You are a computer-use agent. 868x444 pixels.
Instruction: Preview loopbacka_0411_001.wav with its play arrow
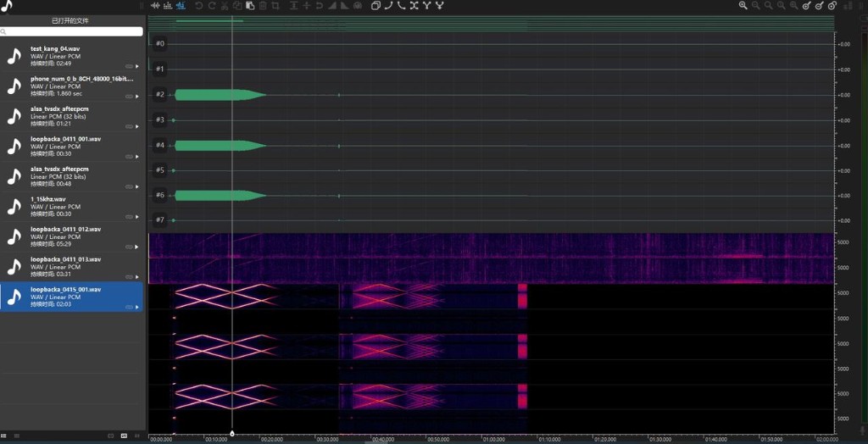point(137,157)
